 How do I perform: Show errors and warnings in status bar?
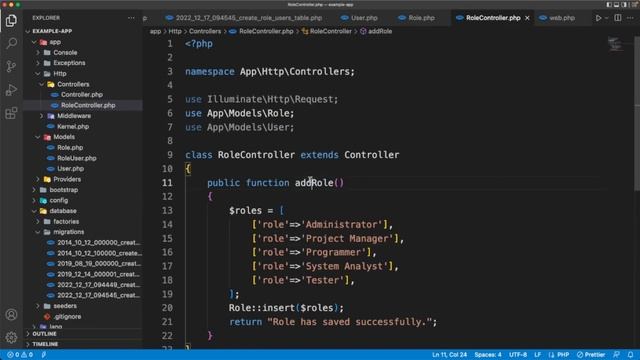20,355
